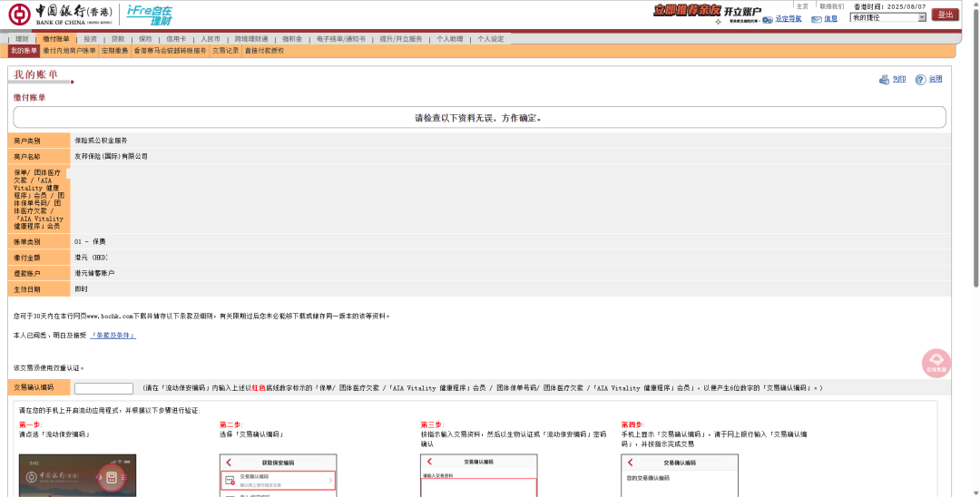
Task: Open the 保险 menu
Action: [145, 39]
